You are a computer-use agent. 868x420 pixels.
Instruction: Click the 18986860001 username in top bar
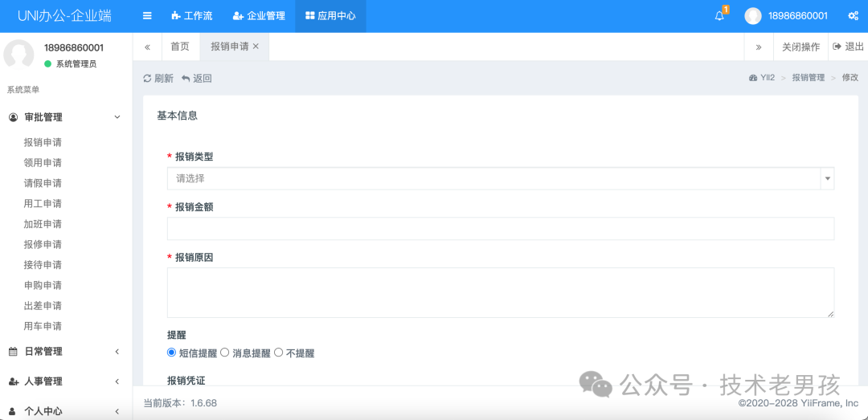[798, 16]
